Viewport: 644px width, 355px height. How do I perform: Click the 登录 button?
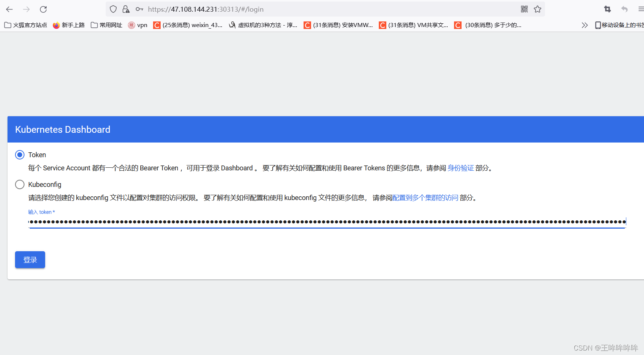pos(30,260)
